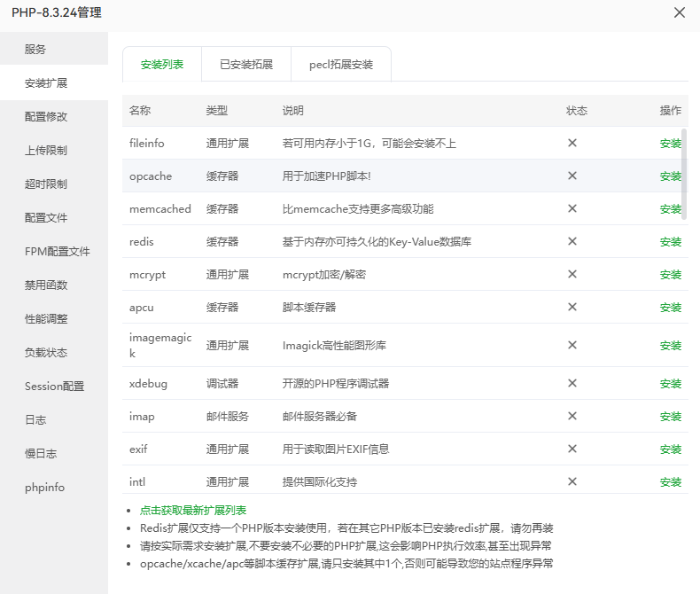Screen dimensions: 700x594
Task: Click the imap status X icon
Action: (x=572, y=416)
